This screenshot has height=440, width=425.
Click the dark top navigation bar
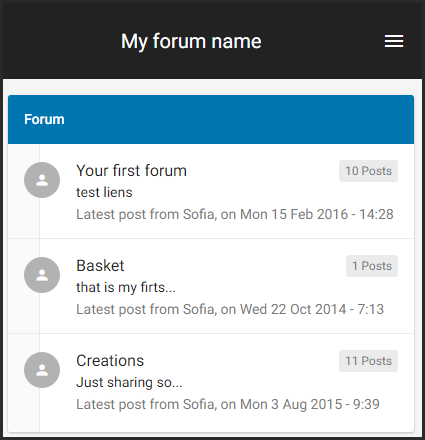(212, 41)
